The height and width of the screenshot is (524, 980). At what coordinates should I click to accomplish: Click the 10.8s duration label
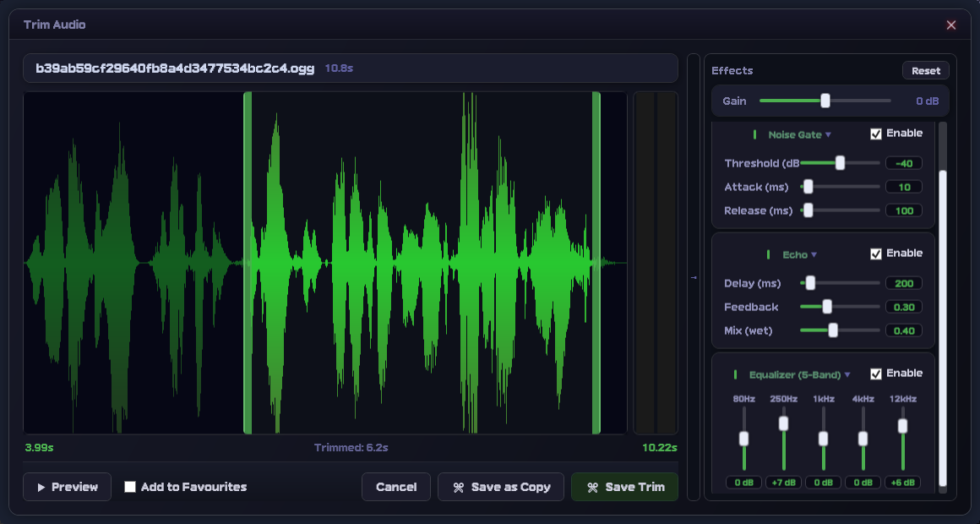point(339,68)
